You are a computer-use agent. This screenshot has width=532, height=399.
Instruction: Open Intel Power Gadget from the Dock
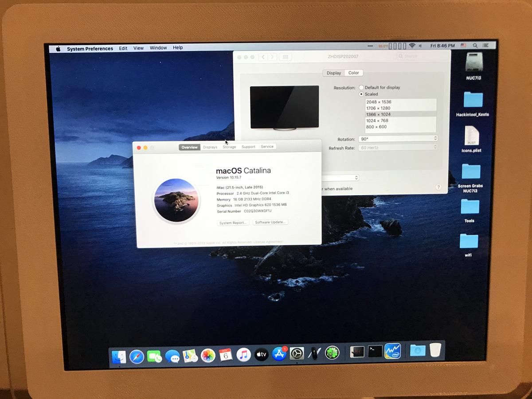(x=393, y=352)
